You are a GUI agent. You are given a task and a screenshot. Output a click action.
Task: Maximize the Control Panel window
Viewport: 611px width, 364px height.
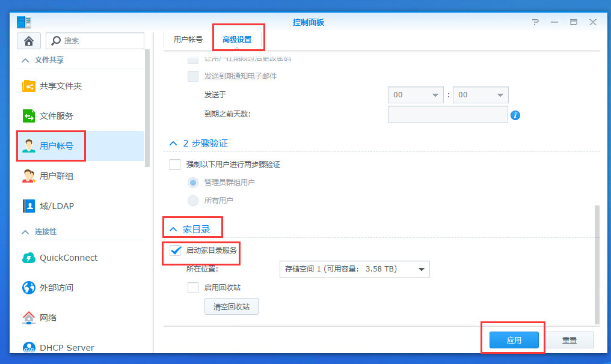click(574, 22)
